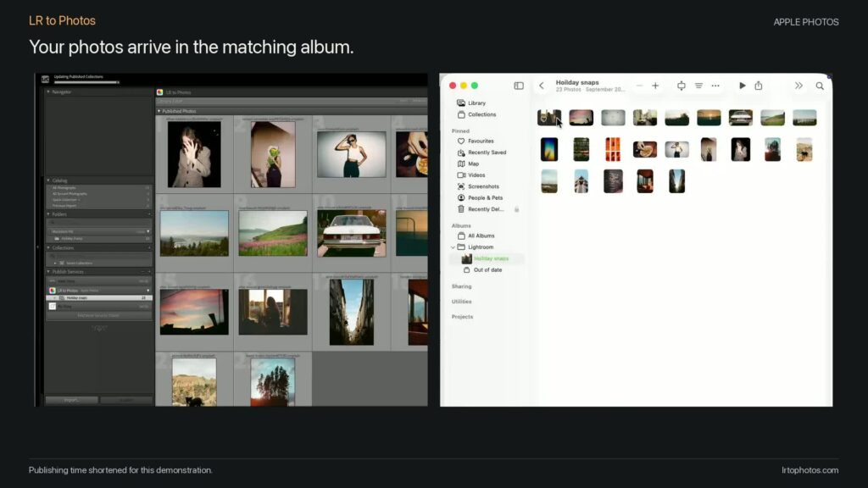Select the Holiday folder in Folders panel
The width and height of the screenshot is (868, 488).
pyautogui.click(x=98, y=238)
